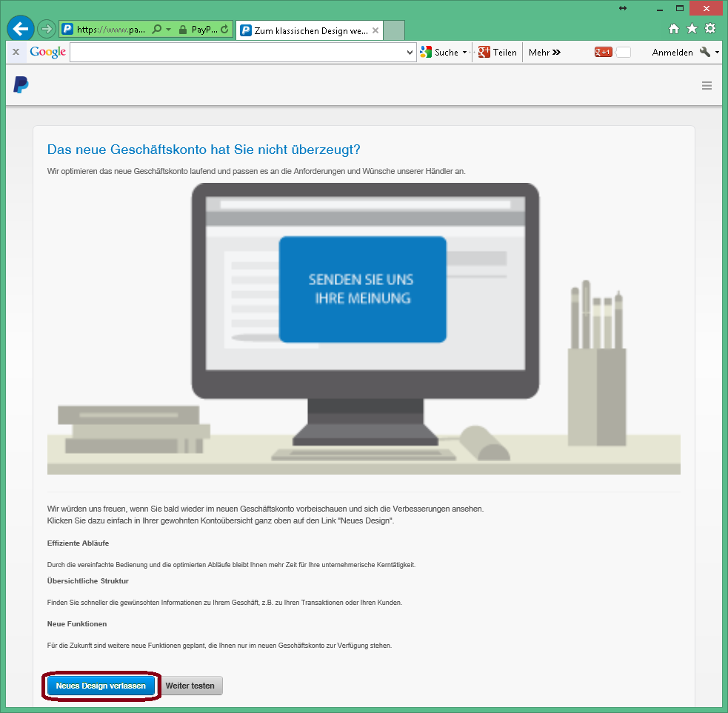Open a new blank browser tab
The width and height of the screenshot is (728, 713).
[x=394, y=30]
